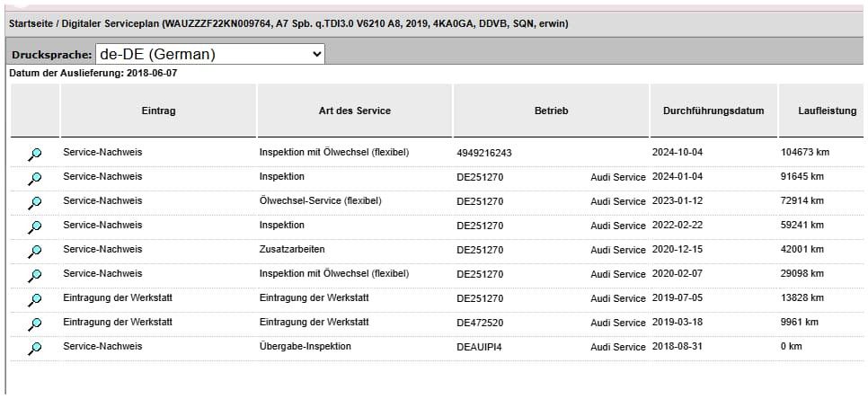Click the Art des Service column header
The image size is (868, 399).
pyautogui.click(x=354, y=111)
